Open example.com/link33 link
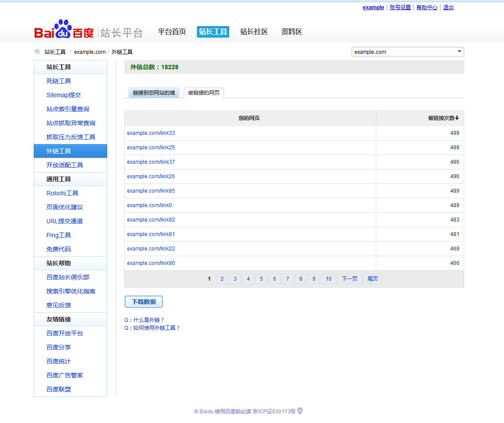504x423 pixels. tap(151, 133)
